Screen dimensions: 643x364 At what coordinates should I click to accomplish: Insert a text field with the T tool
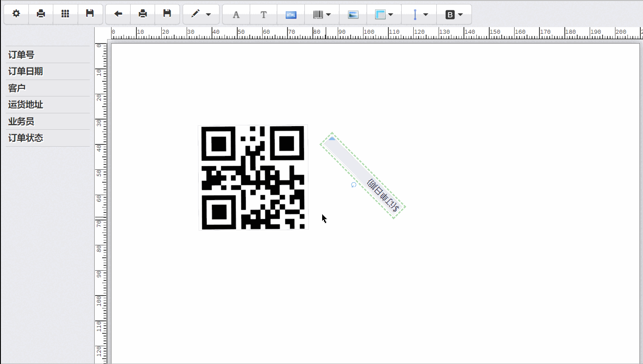pyautogui.click(x=264, y=15)
